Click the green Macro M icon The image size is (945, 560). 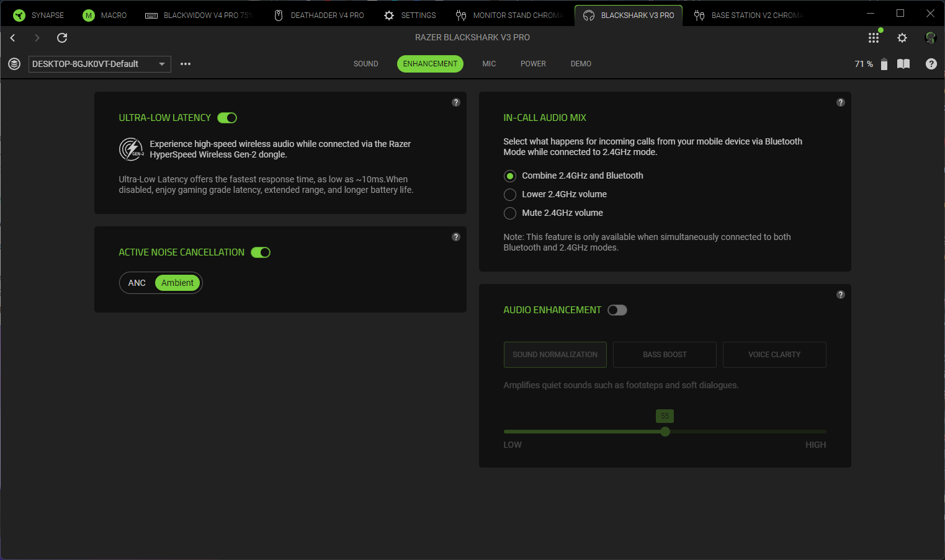(89, 16)
